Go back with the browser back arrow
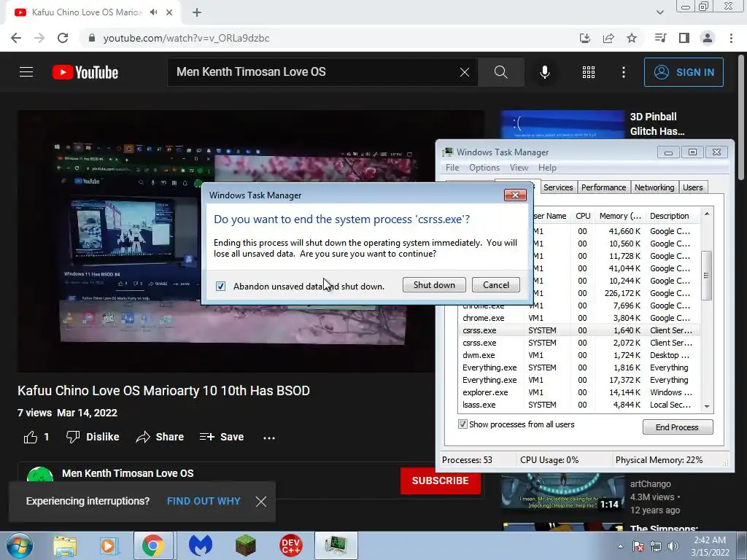The height and width of the screenshot is (560, 747). 16,38
